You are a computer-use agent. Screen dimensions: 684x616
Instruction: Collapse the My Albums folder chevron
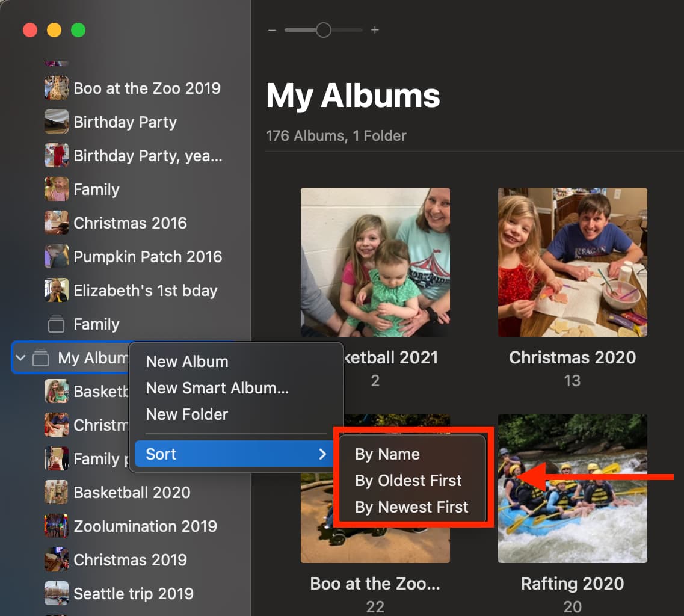tap(20, 358)
